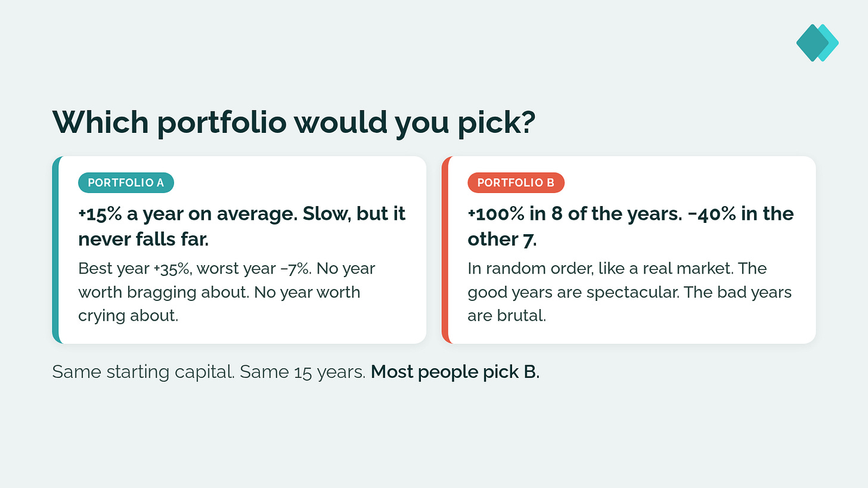Select the PORTFOLIO B badge
The height and width of the screenshot is (488, 868).
516,183
